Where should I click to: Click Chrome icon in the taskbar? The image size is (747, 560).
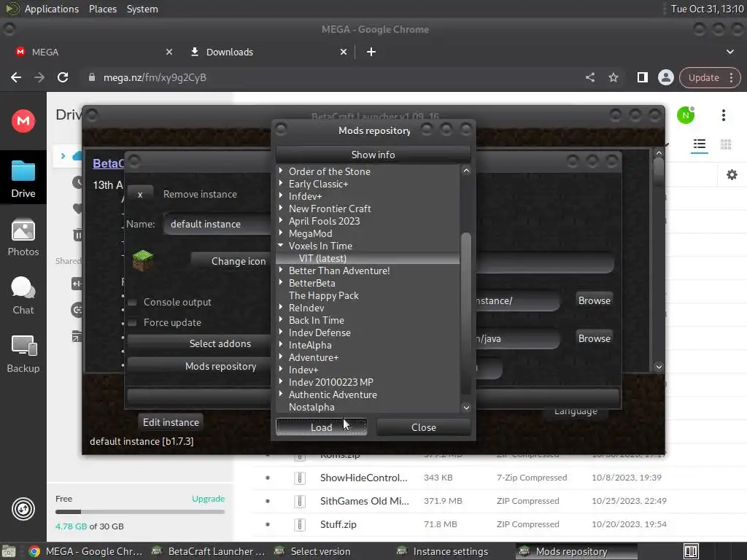coord(34,551)
